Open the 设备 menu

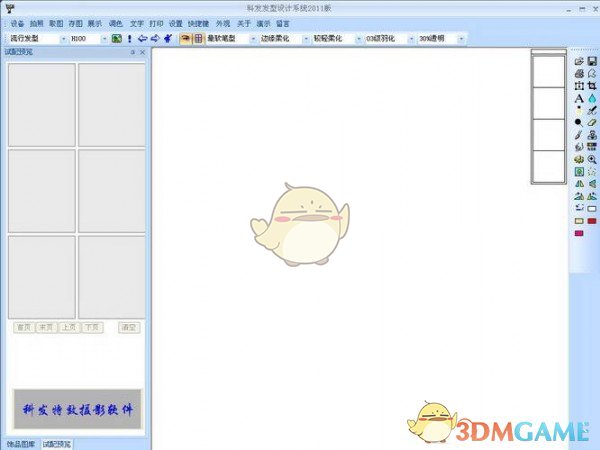(17, 24)
